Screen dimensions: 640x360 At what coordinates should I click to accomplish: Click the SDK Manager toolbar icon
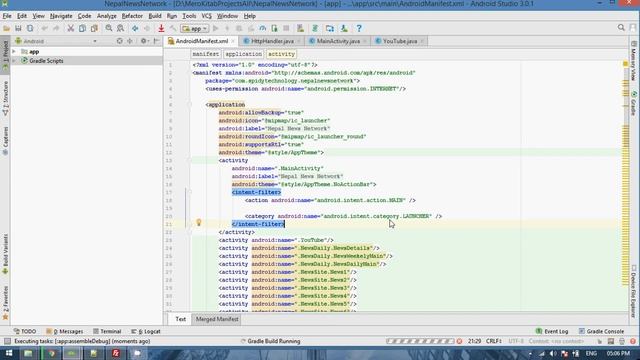[344, 28]
